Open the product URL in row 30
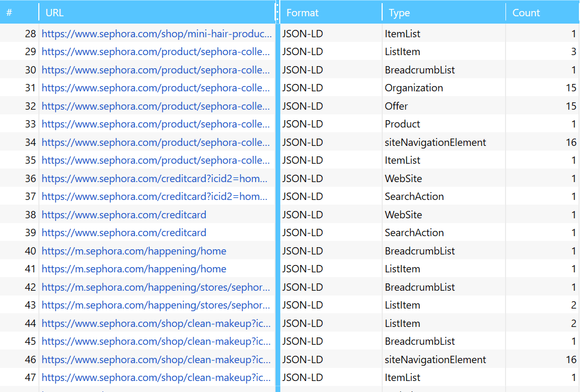 pyautogui.click(x=155, y=70)
